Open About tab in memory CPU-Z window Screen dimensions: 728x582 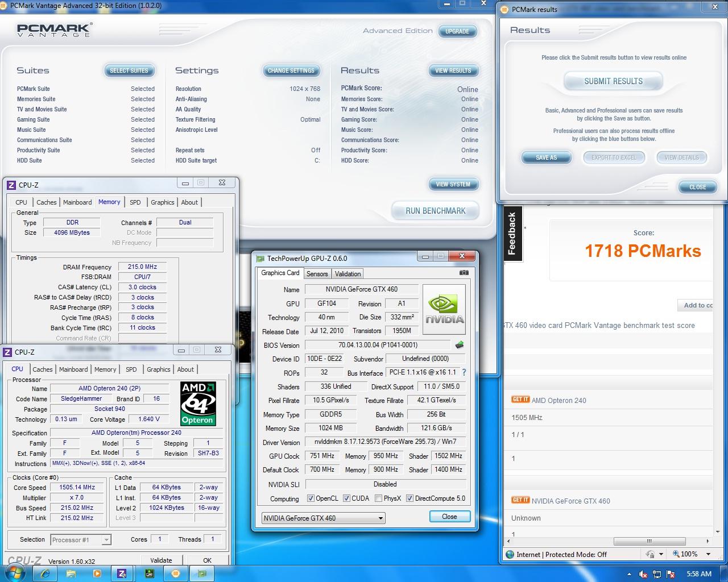[x=189, y=202]
